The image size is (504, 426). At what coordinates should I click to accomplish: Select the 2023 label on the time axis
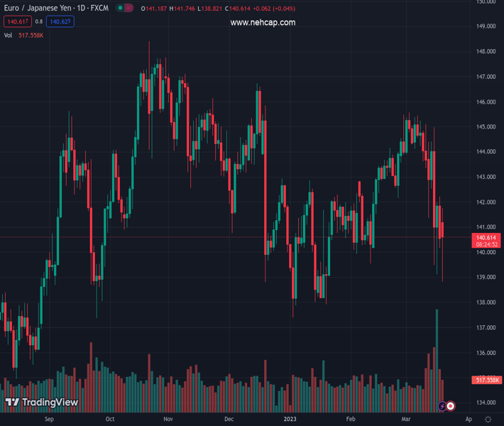(x=292, y=419)
